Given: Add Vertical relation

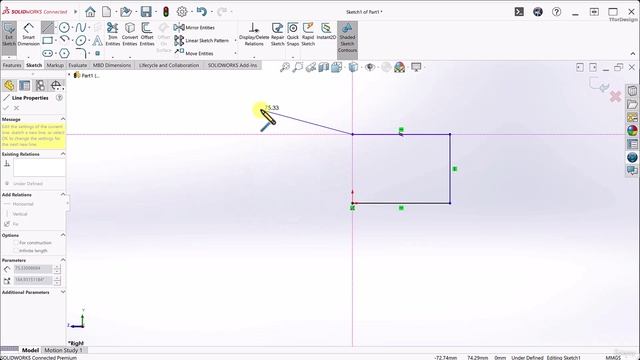Looking at the screenshot, I should (x=16, y=214).
